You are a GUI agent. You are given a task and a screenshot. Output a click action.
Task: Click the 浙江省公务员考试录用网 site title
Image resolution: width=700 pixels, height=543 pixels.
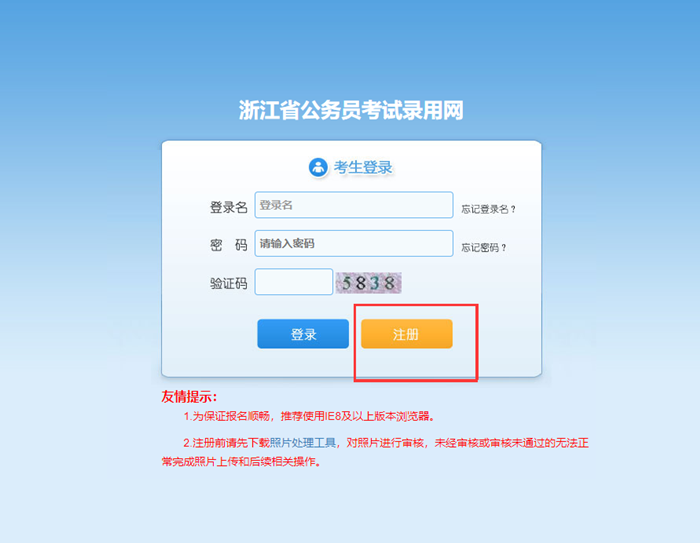351,110
